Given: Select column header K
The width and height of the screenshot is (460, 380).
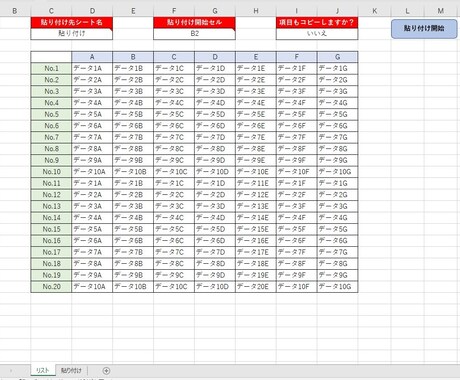Looking at the screenshot, I should [374, 11].
